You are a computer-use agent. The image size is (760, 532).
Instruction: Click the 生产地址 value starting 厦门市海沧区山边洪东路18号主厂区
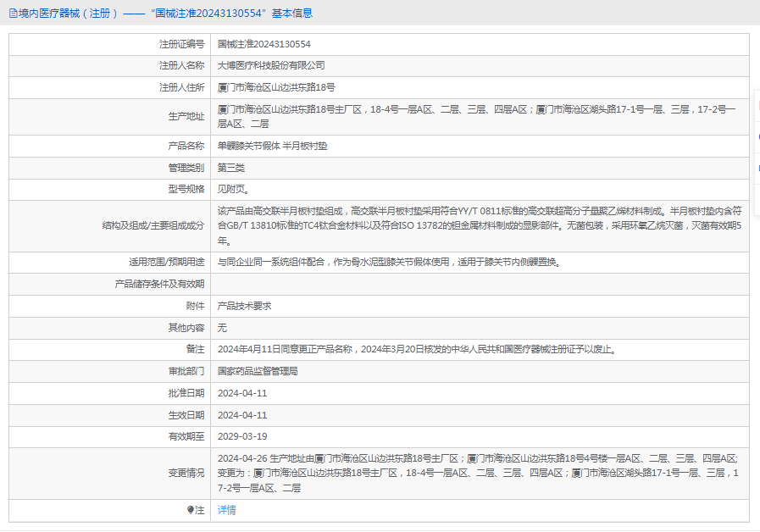(x=476, y=116)
